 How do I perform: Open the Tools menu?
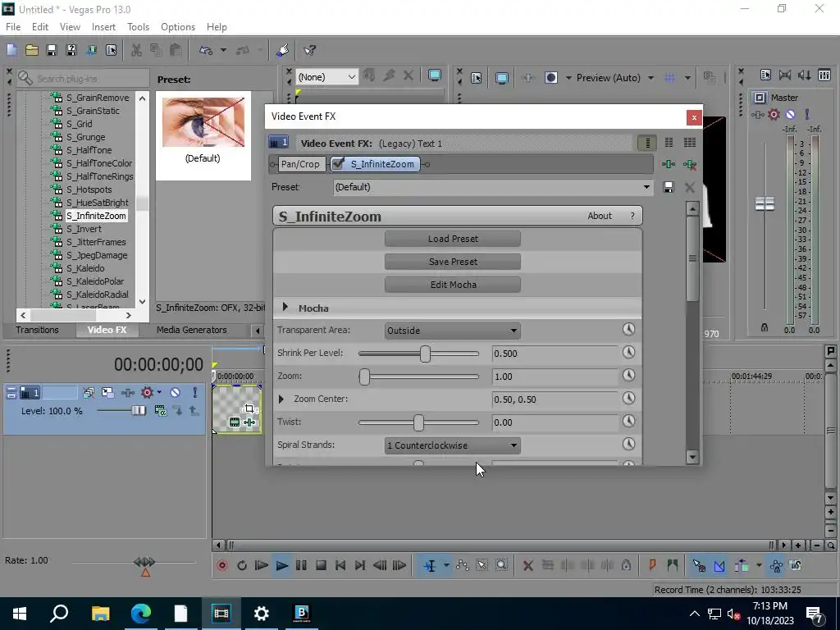click(138, 27)
